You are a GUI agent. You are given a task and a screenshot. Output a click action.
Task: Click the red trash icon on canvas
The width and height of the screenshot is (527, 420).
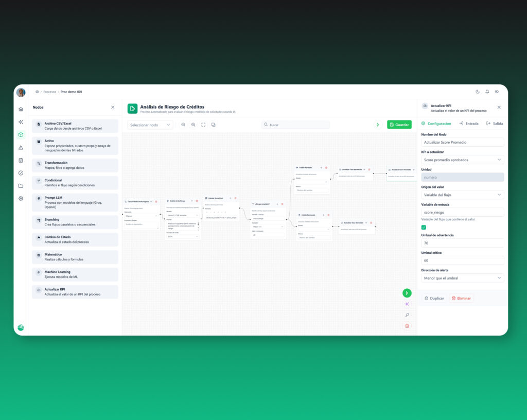407,326
